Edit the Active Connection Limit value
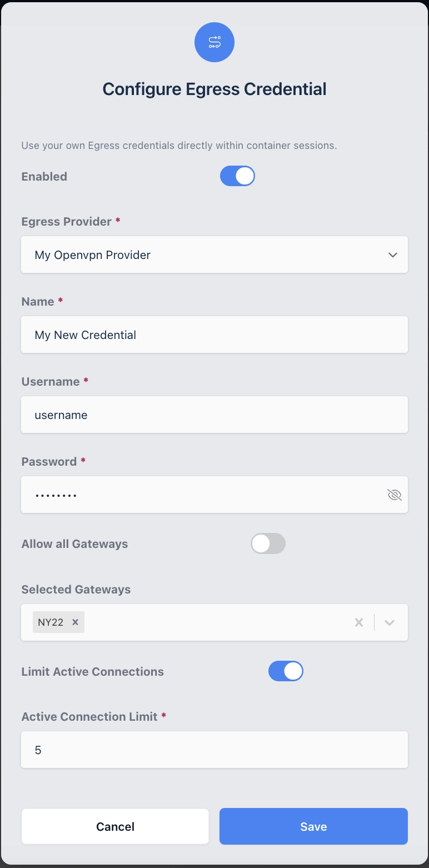The height and width of the screenshot is (868, 429). click(214, 750)
